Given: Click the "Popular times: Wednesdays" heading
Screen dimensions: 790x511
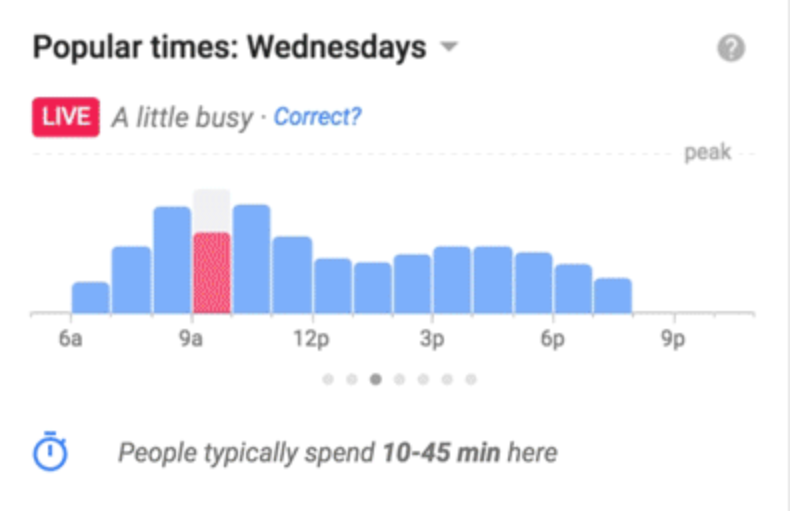Looking at the screenshot, I should 230,47.
